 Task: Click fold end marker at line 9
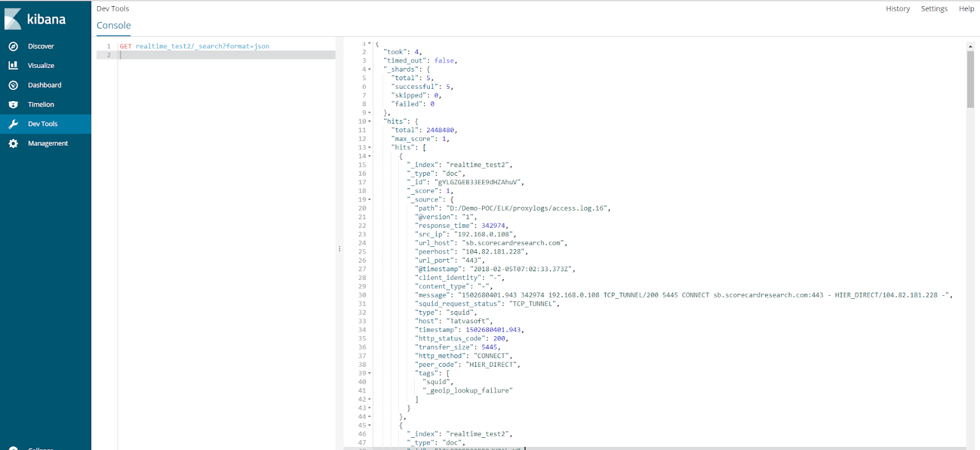pyautogui.click(x=369, y=113)
